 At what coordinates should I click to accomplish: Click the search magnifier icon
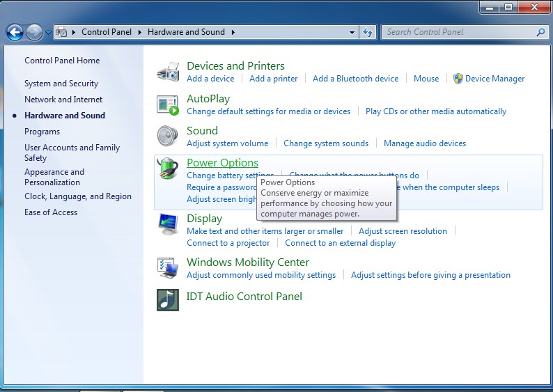(x=540, y=32)
